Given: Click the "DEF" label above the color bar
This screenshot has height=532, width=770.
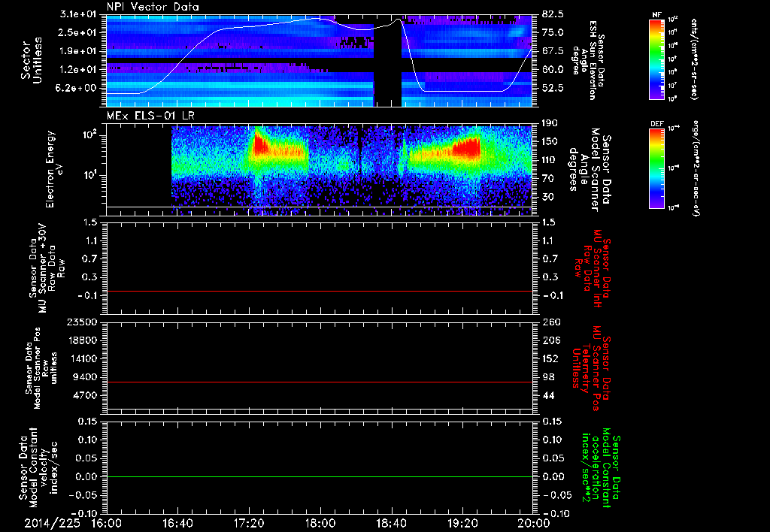Looking at the screenshot, I should 657,124.
